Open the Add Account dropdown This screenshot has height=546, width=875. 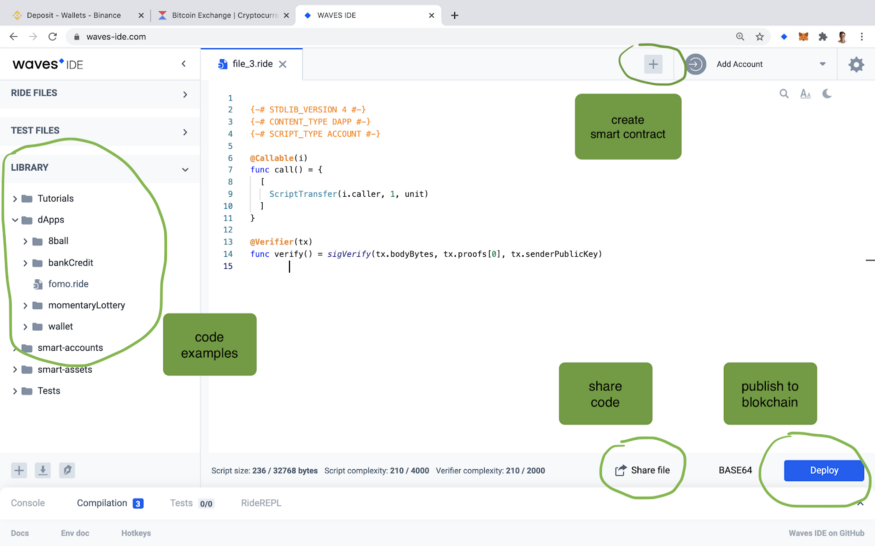click(822, 64)
